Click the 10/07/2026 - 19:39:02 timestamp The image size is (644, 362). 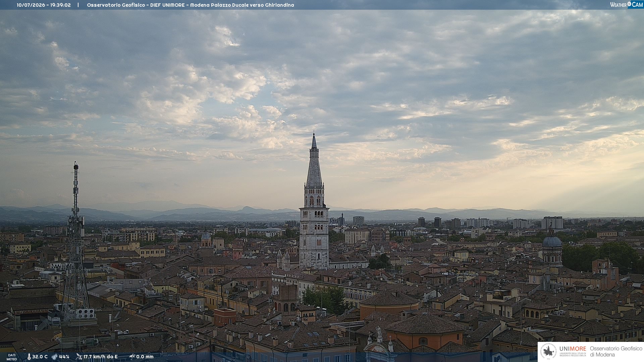point(44,5)
